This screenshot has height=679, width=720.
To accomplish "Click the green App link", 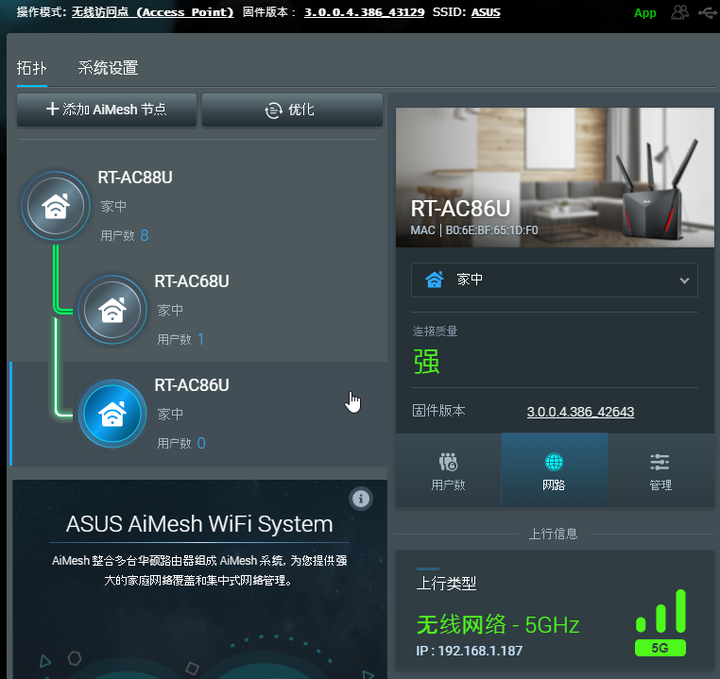I will 645,13.
